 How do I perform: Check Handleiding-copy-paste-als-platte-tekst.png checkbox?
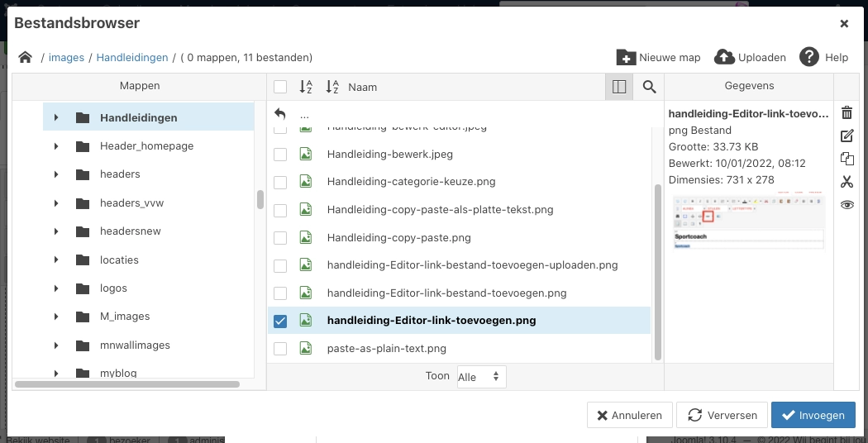[280, 210]
